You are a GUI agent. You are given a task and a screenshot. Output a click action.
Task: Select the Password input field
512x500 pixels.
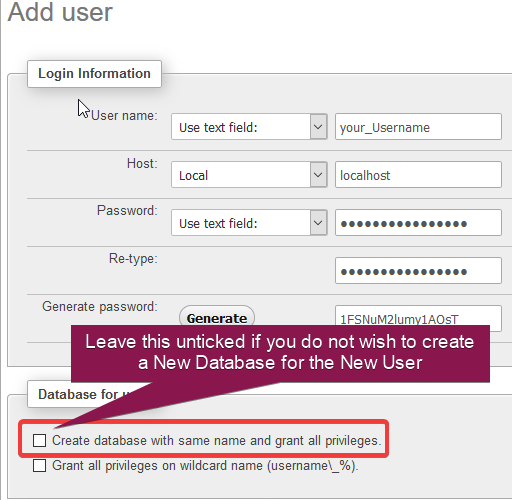click(x=418, y=223)
